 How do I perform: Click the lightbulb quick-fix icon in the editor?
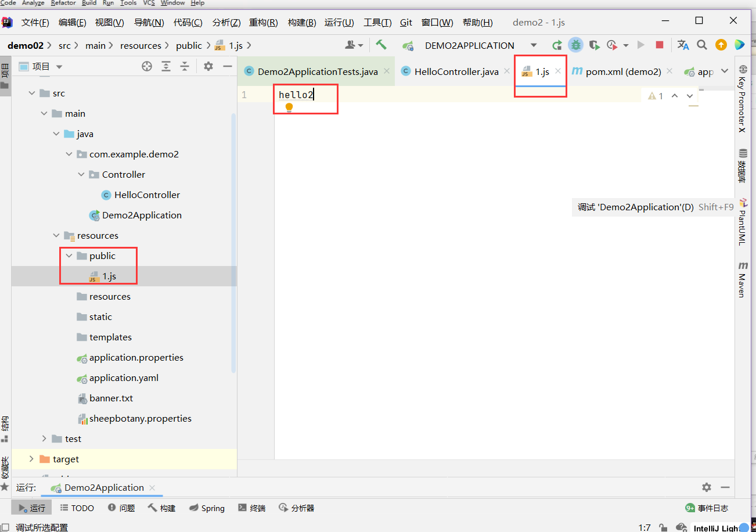289,107
